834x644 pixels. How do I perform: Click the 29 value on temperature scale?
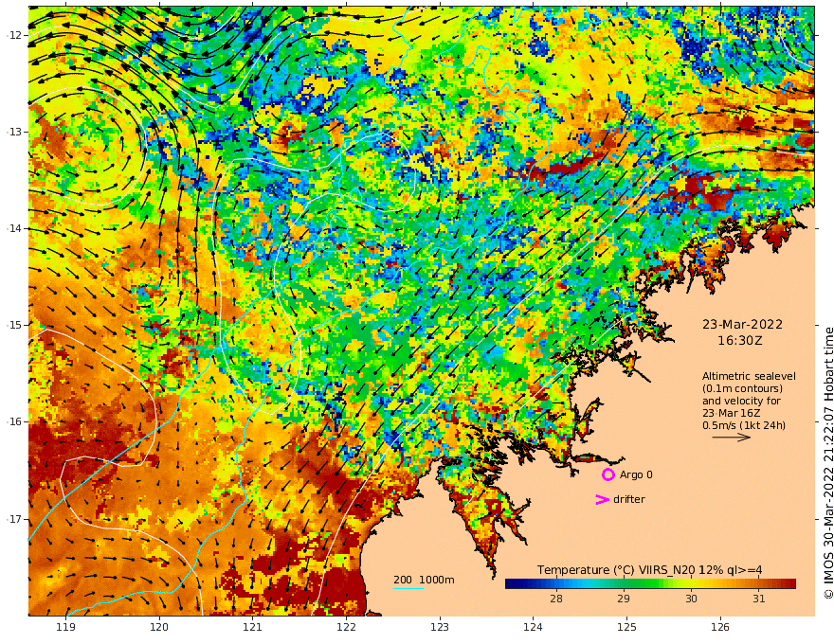[x=624, y=599]
